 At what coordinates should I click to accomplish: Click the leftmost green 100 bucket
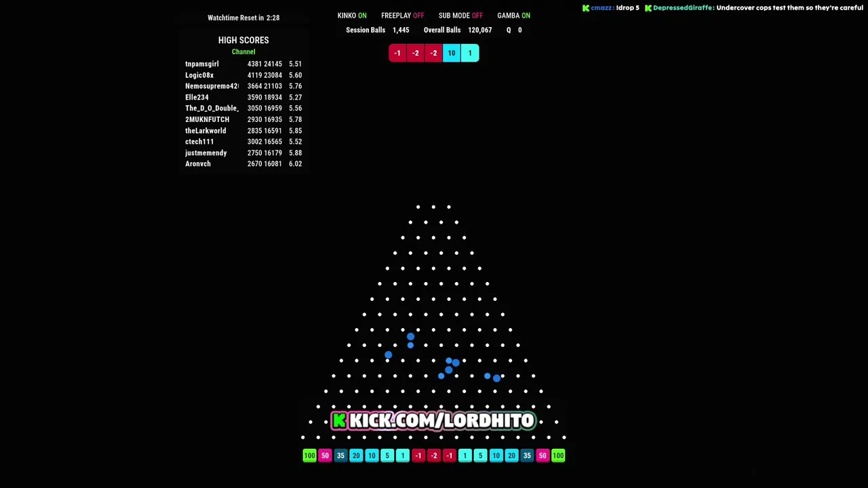coord(309,455)
